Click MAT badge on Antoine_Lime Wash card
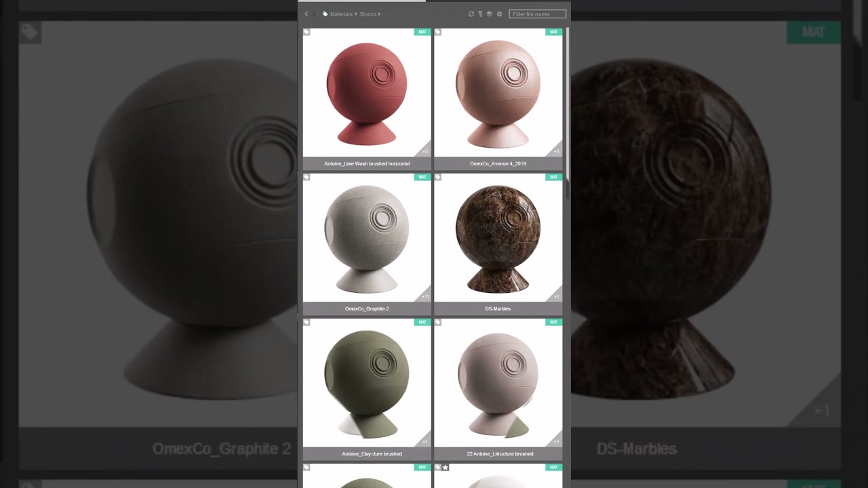868x488 pixels. (422, 32)
